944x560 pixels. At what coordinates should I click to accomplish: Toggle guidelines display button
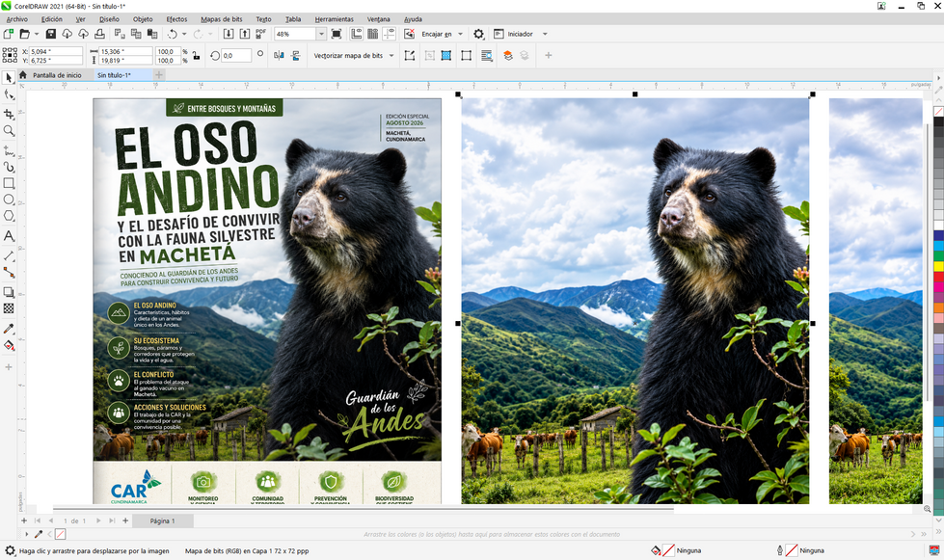(x=389, y=35)
